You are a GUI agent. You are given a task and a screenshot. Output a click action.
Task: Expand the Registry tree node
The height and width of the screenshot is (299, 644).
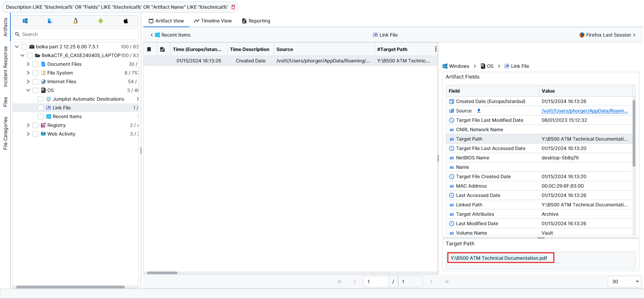tap(28, 125)
